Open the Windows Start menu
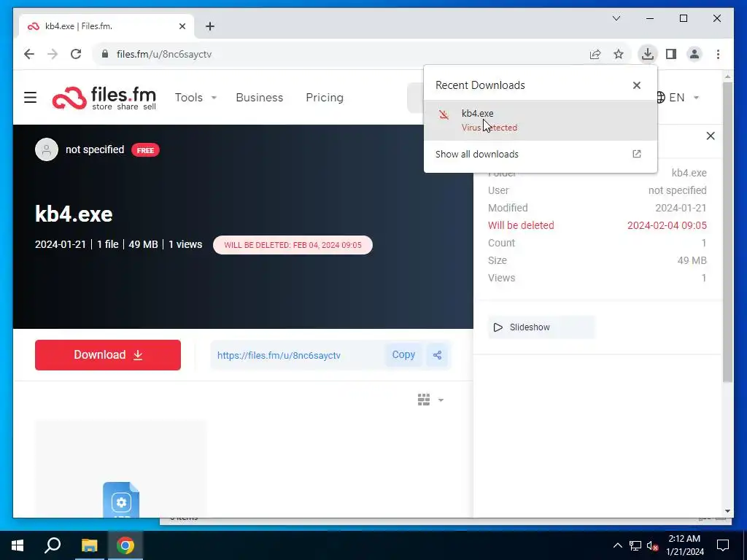747x560 pixels. pyautogui.click(x=18, y=545)
